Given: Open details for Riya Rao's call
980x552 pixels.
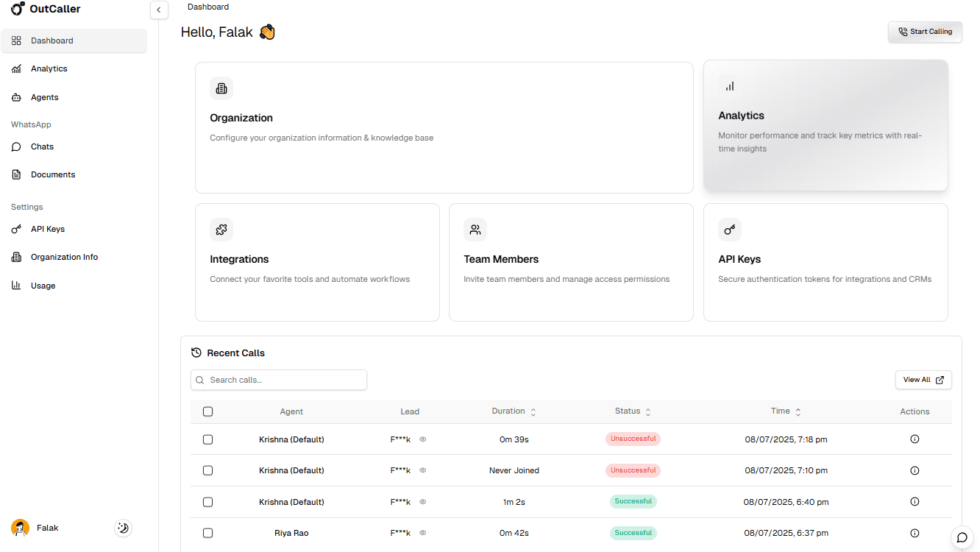Looking at the screenshot, I should coord(915,532).
